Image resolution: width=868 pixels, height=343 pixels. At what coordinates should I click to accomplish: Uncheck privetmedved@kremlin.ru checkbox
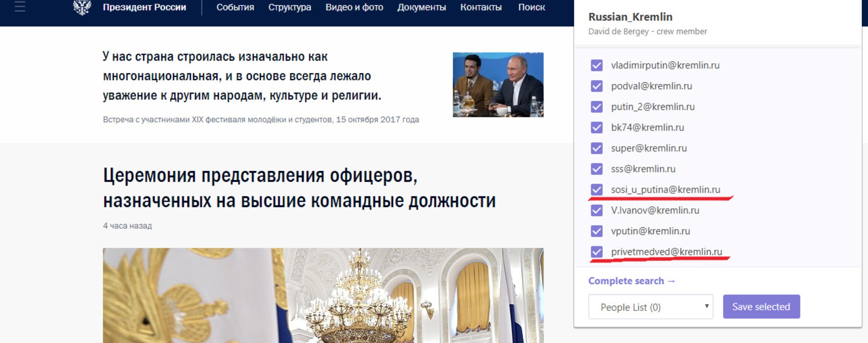(x=597, y=252)
